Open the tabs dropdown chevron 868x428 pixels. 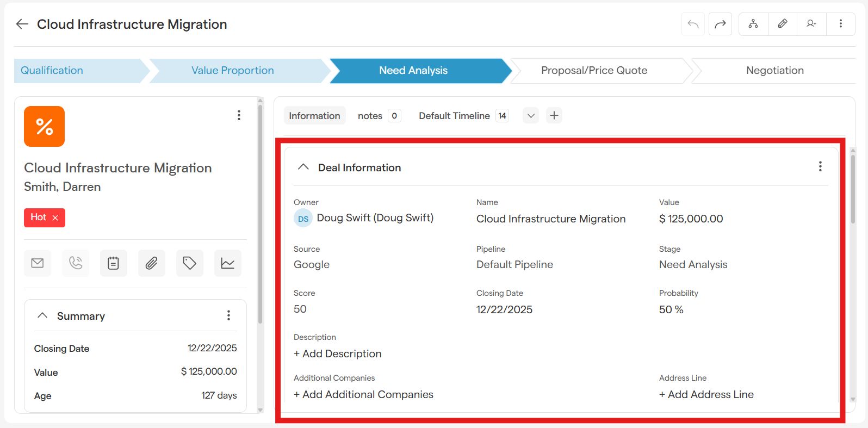[x=531, y=115]
